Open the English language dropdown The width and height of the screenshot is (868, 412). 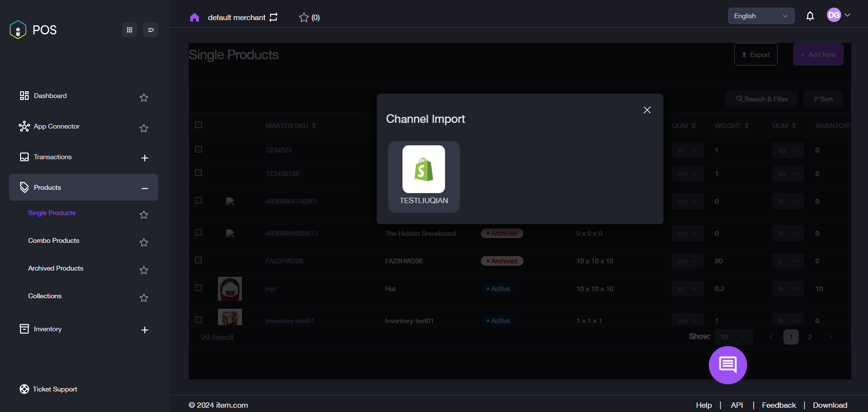click(x=761, y=16)
